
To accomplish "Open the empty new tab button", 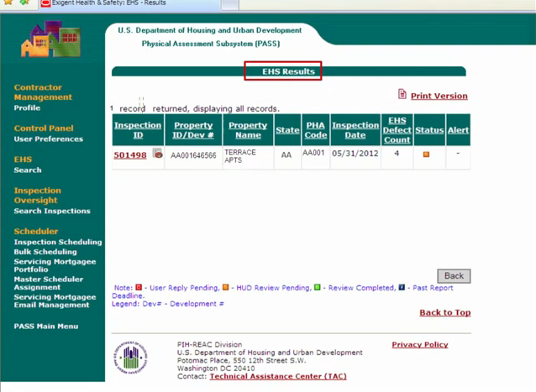I will click(x=229, y=4).
